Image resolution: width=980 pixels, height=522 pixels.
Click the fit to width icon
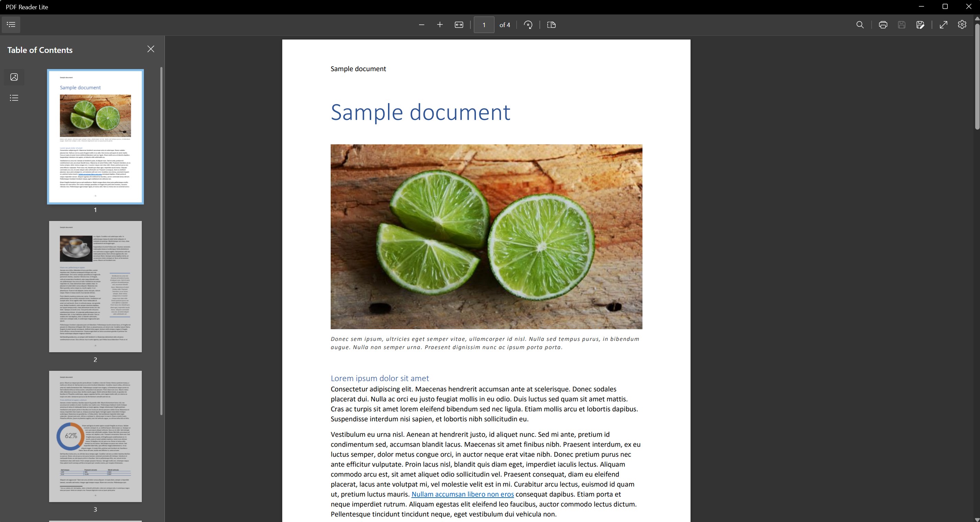[x=459, y=25]
